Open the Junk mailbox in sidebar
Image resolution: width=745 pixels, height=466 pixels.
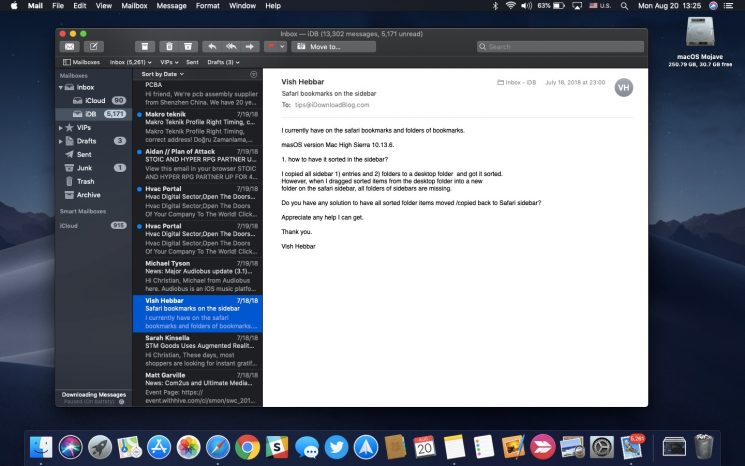(94, 168)
